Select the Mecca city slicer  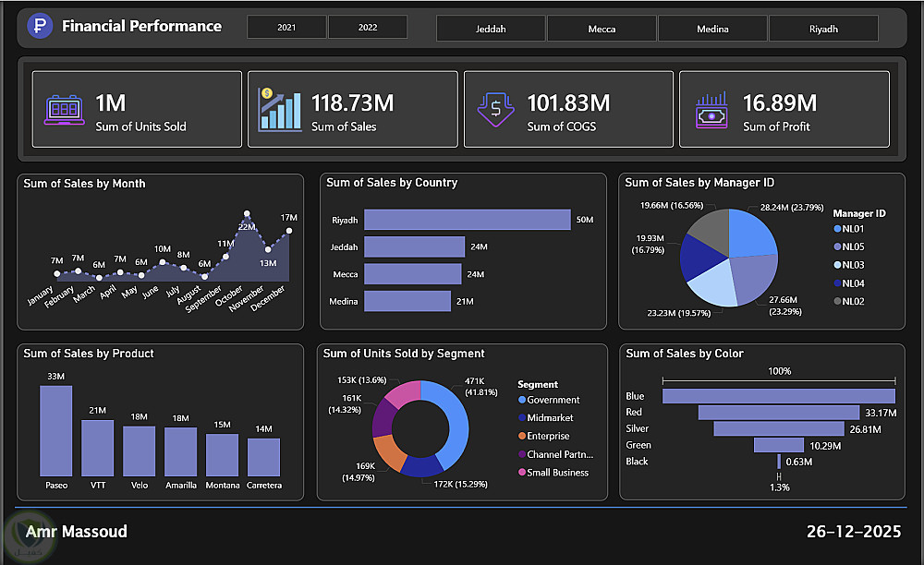(x=602, y=29)
